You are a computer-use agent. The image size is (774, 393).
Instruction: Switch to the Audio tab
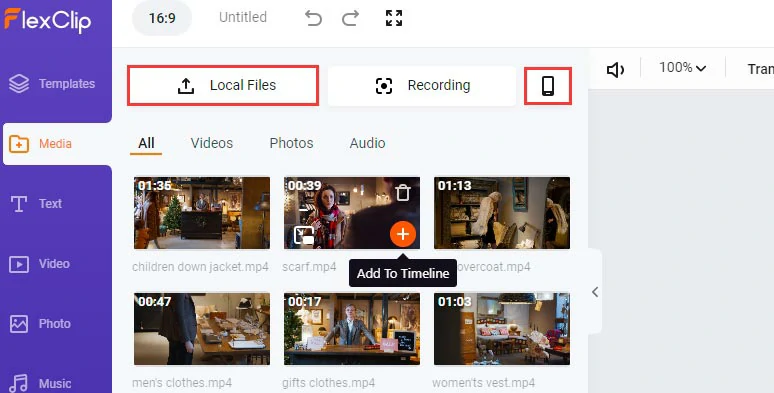367,143
